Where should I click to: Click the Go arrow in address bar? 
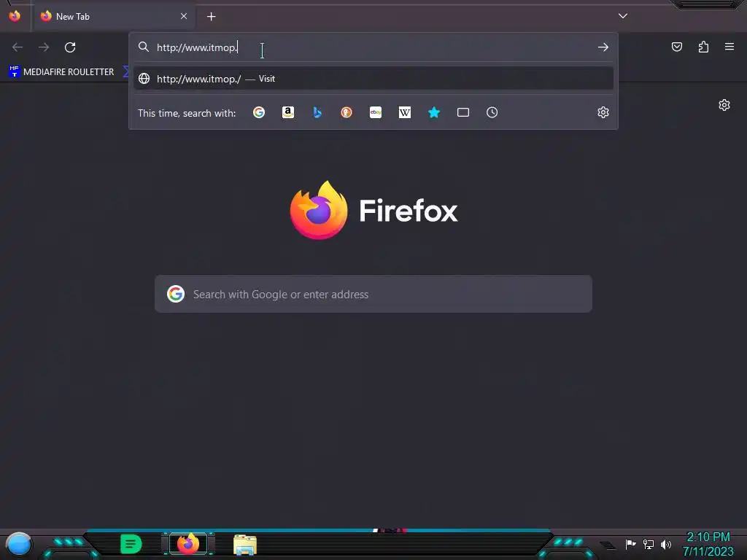[x=603, y=47]
